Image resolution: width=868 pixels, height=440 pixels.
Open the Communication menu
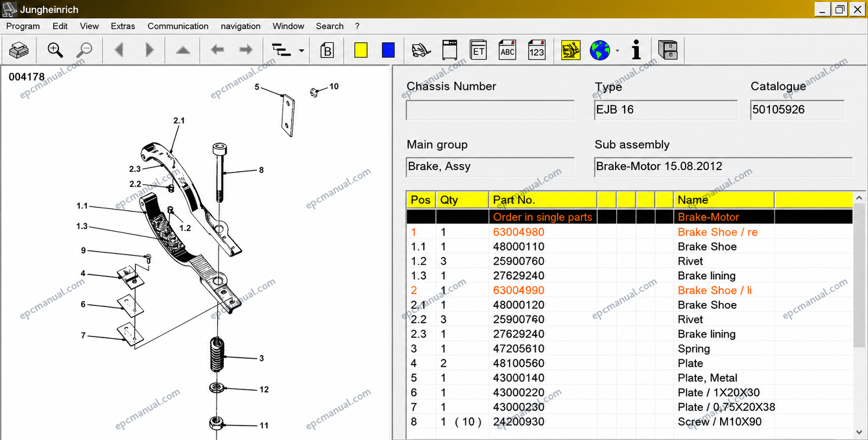click(x=178, y=26)
